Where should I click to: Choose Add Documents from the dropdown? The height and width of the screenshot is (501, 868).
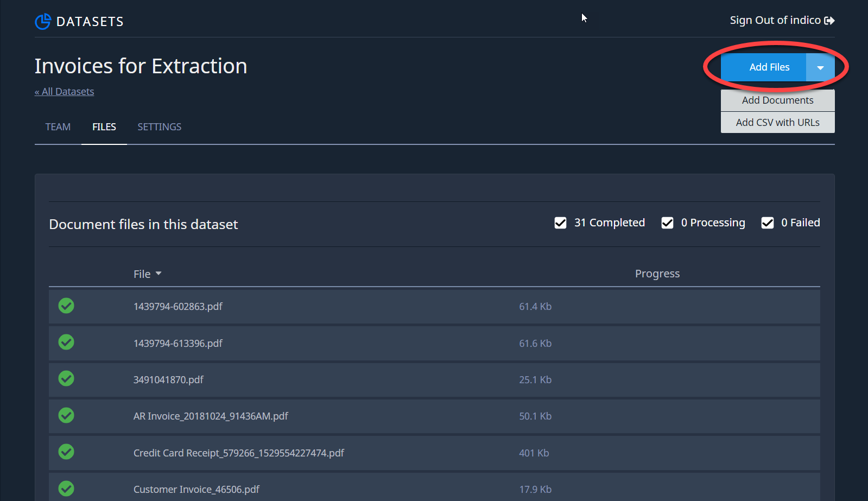pyautogui.click(x=777, y=100)
